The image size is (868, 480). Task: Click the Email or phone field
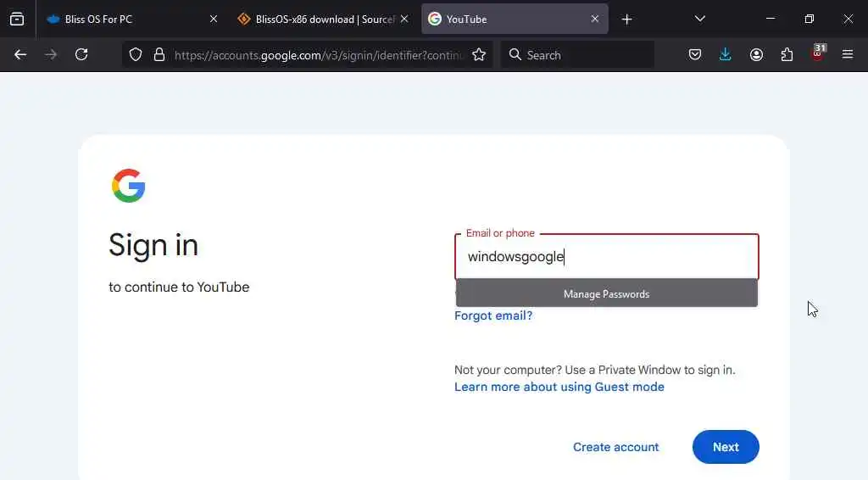click(607, 256)
